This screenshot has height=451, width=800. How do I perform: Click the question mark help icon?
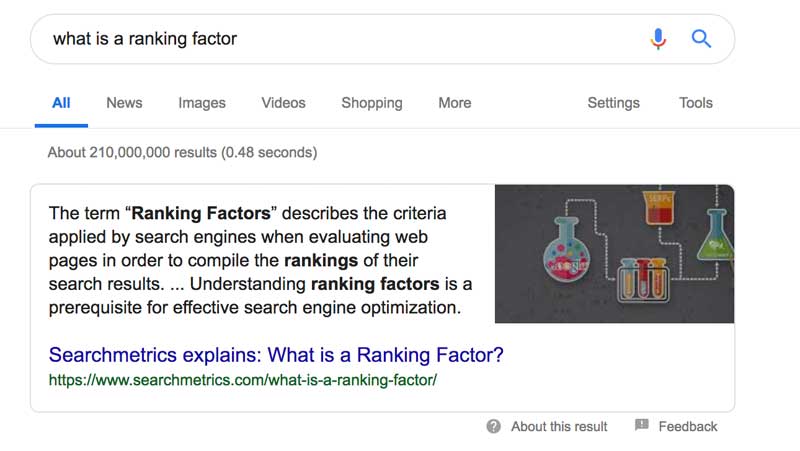(494, 426)
